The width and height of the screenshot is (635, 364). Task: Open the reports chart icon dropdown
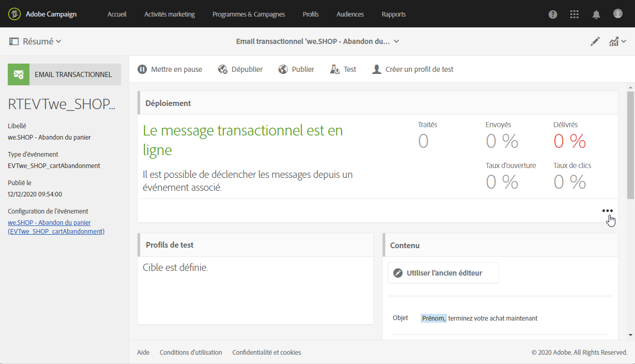point(617,41)
